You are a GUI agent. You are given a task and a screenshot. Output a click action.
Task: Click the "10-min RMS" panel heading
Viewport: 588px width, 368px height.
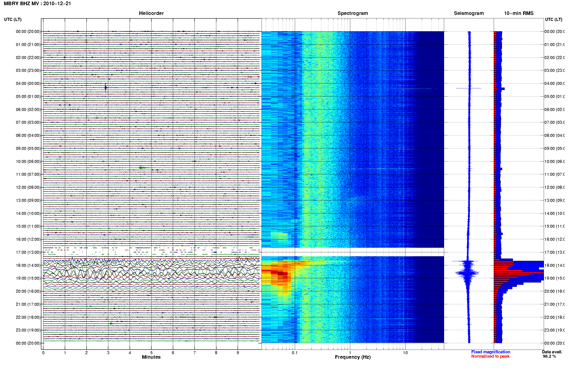(x=519, y=13)
